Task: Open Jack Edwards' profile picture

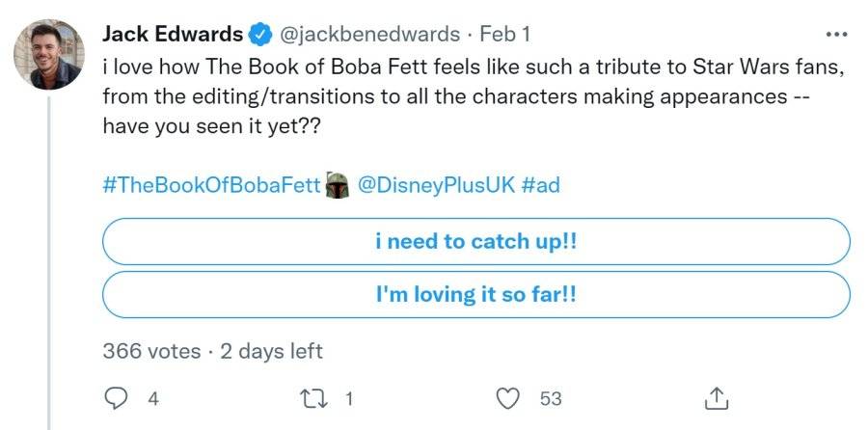Action: [49, 54]
